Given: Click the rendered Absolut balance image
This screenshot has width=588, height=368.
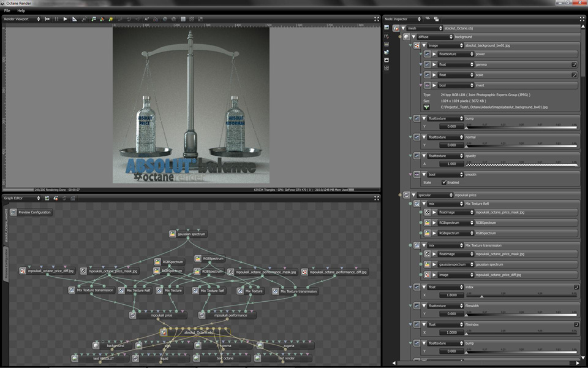Looking at the screenshot, I should coord(191,105).
